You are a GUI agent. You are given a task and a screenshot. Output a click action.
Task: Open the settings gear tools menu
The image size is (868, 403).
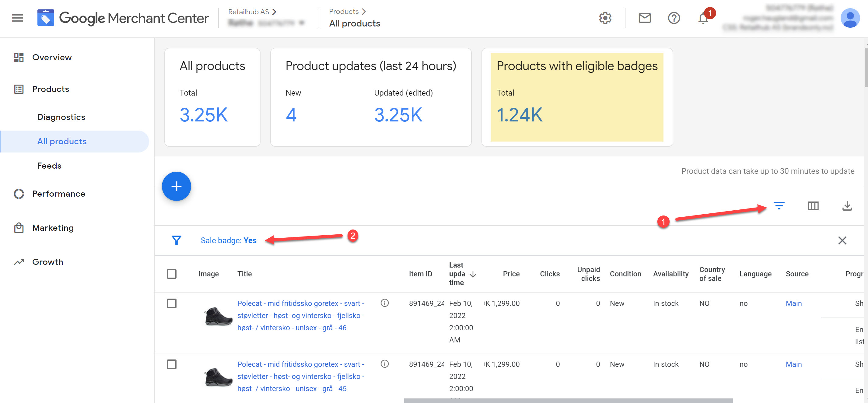tap(605, 18)
